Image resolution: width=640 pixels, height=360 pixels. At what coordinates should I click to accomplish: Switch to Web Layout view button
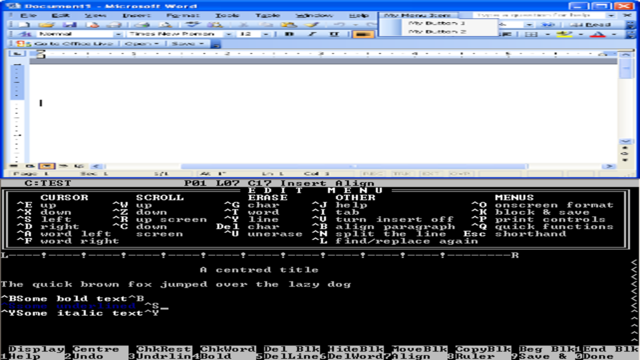(30, 166)
